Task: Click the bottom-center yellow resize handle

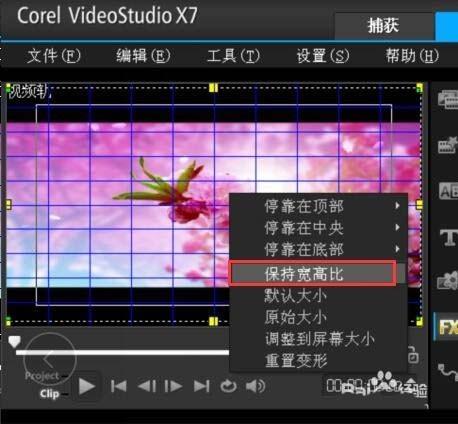Action: pos(213,321)
